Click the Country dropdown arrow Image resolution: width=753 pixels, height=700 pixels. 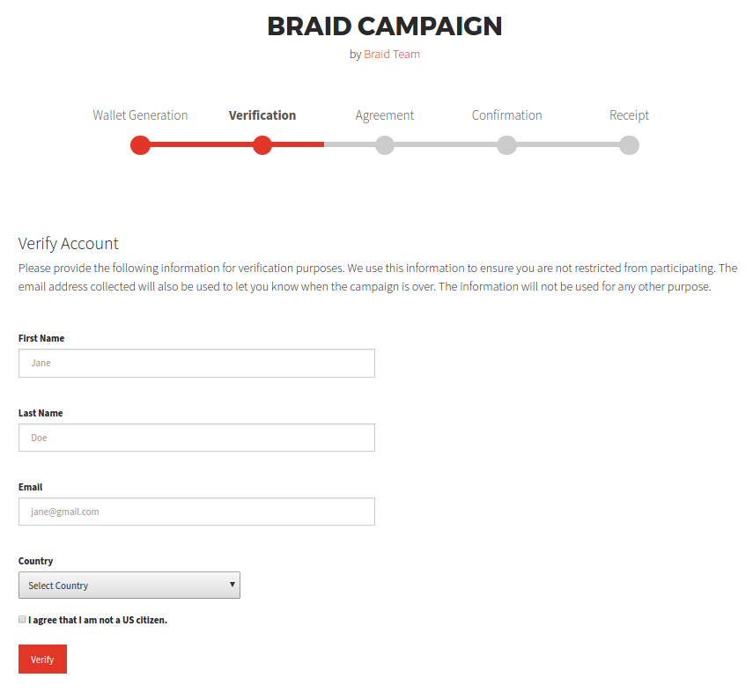coord(233,585)
